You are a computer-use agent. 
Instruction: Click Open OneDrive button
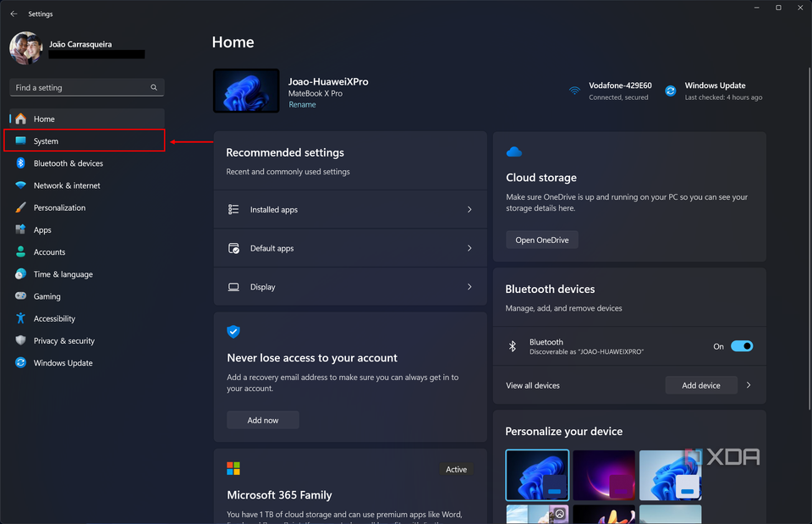click(x=541, y=240)
